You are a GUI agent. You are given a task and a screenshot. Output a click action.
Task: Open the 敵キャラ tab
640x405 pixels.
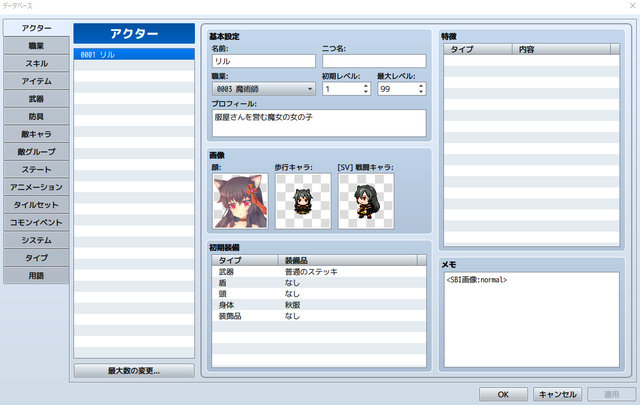(x=36, y=134)
